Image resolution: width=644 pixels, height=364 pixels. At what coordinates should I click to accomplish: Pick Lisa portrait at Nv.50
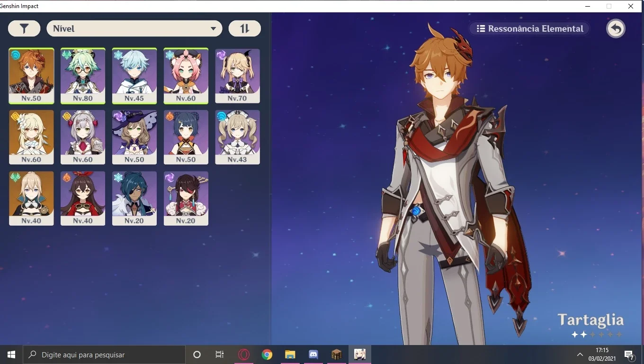134,137
